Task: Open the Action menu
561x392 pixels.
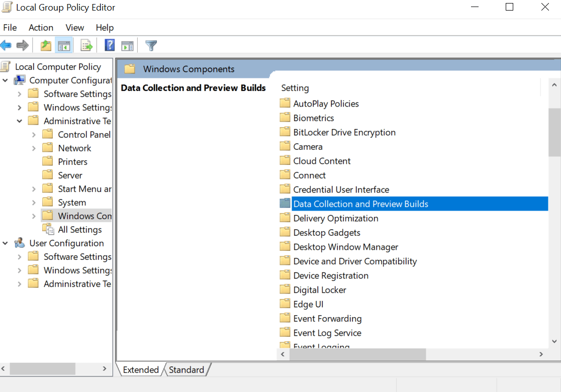Action: coord(41,28)
